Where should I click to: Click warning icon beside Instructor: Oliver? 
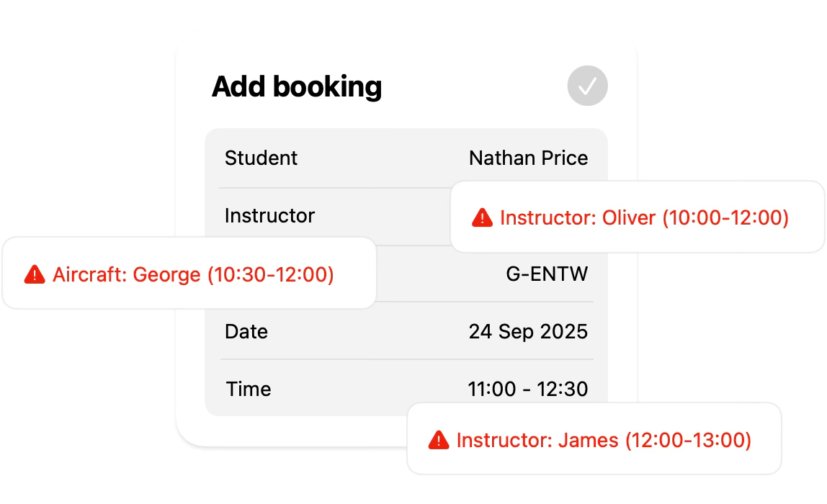click(482, 217)
